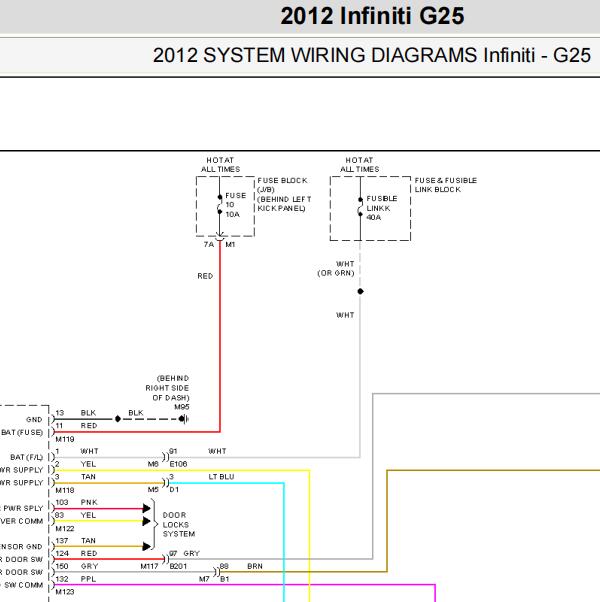Viewport: 600px width, 602px height.
Task: Select the "(BEHIND RIGHT SIDE OF DASH)" ground location note
Action: pyautogui.click(x=167, y=388)
